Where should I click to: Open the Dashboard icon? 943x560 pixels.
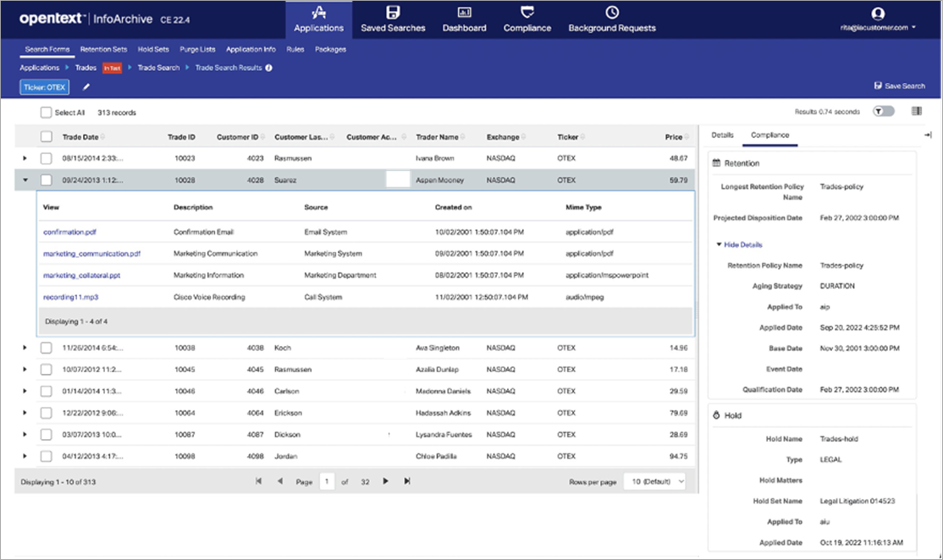pyautogui.click(x=464, y=13)
